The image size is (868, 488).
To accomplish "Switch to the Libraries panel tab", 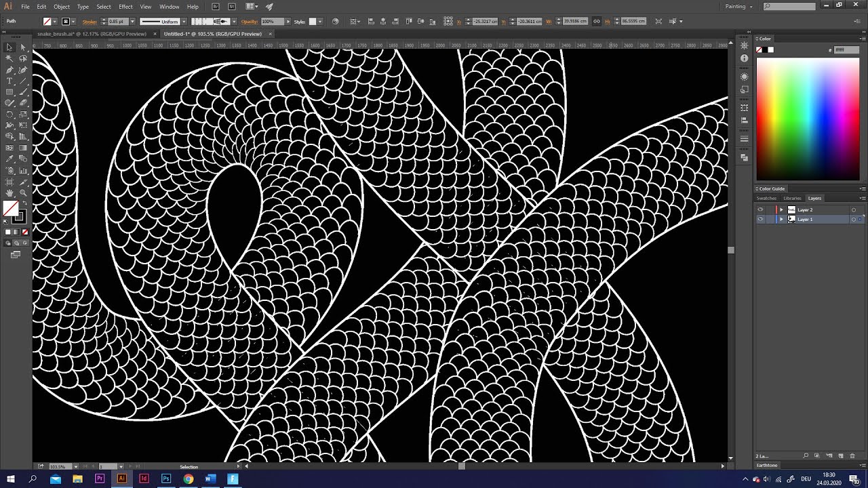I will 792,199.
